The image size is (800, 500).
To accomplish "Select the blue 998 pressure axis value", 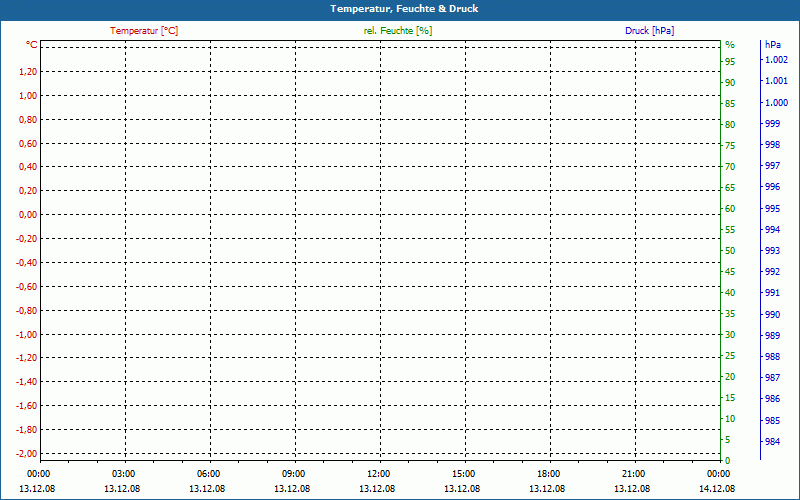I will pyautogui.click(x=772, y=145).
